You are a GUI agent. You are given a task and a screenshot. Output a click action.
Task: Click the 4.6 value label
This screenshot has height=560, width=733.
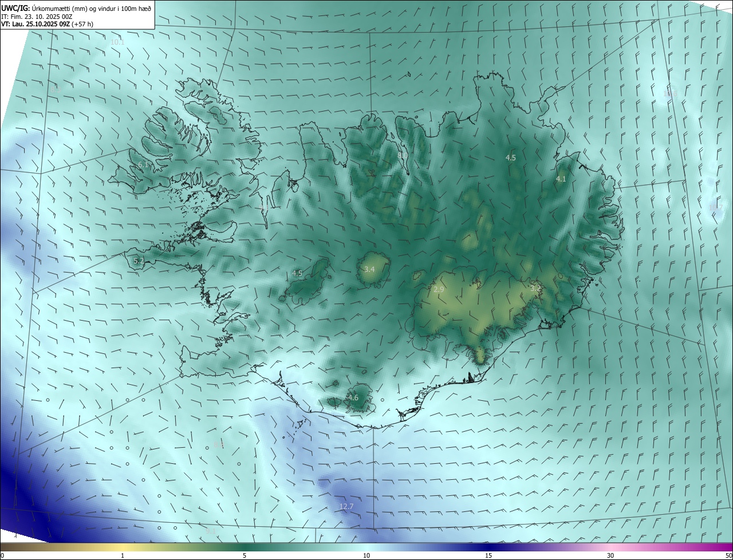353,397
